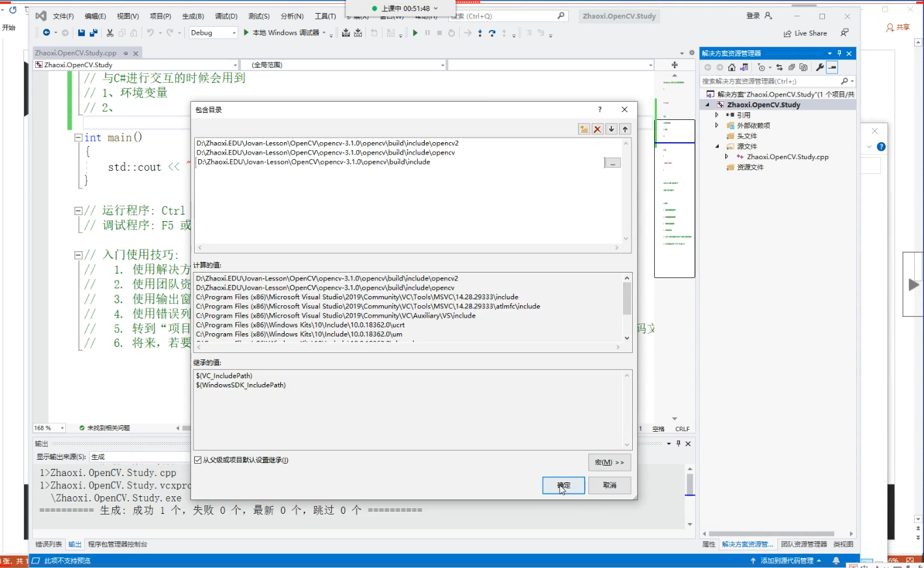Click the navigate backward arrow icon
The width and height of the screenshot is (924, 568).
[47, 33]
